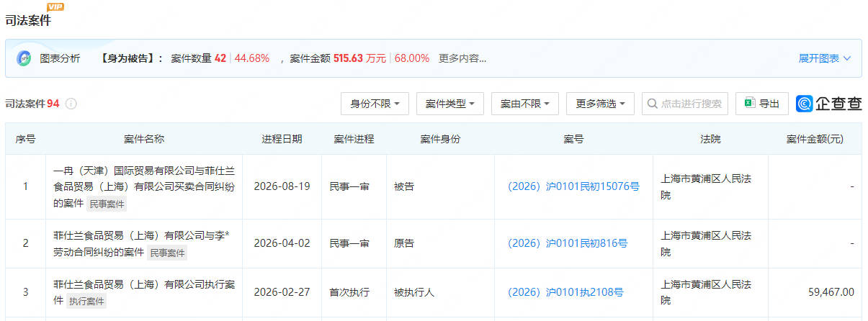Click the 菲仕兰 执行案件 case title in row 3

pos(144,292)
